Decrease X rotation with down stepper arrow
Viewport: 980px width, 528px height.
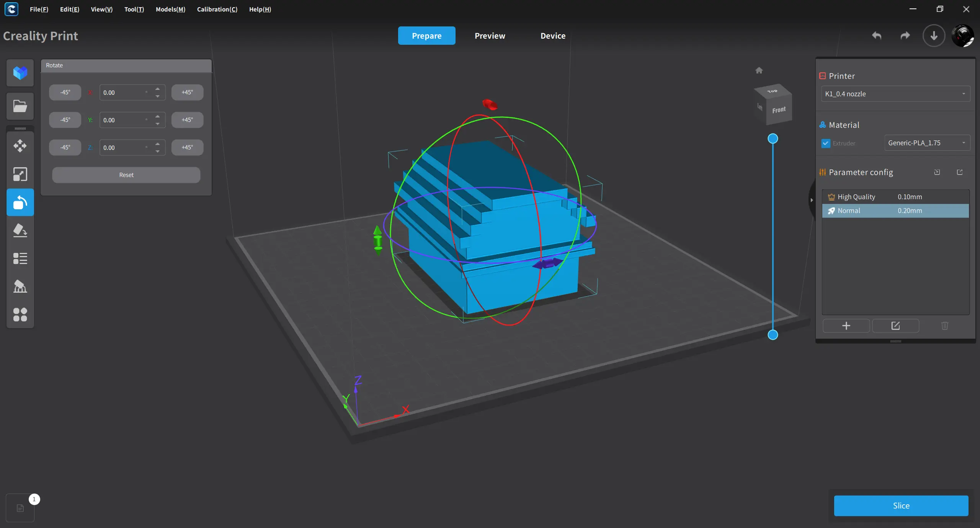[157, 96]
